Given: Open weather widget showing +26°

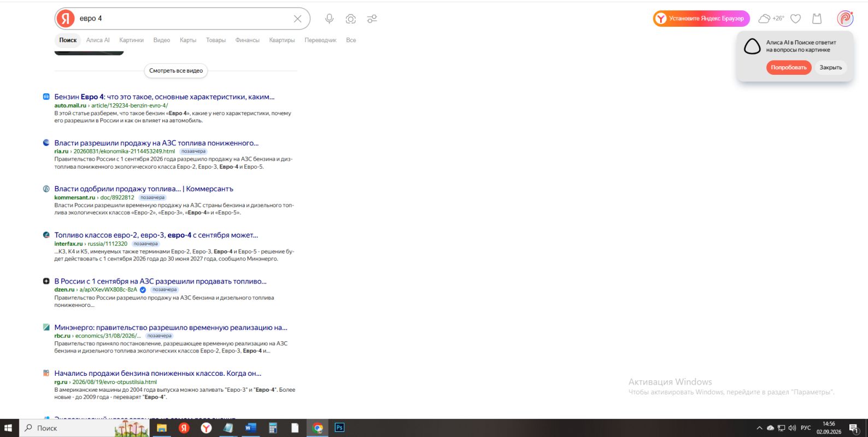Looking at the screenshot, I should tap(771, 19).
